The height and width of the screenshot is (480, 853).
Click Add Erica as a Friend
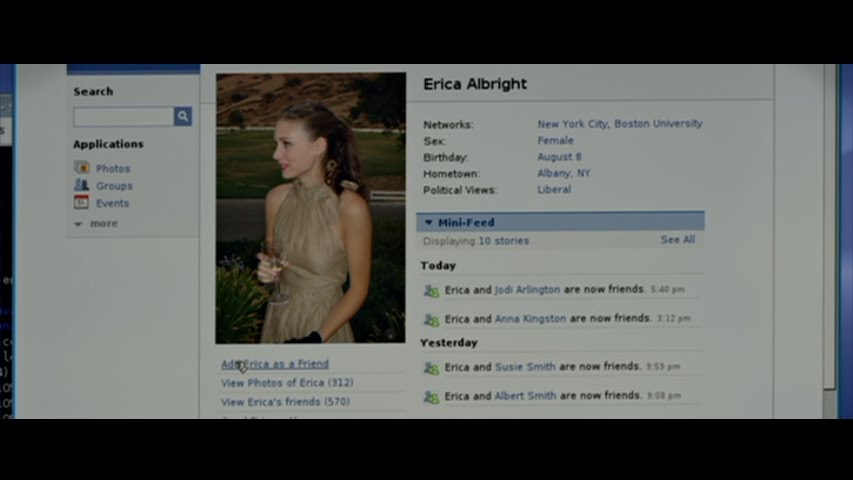coord(275,364)
